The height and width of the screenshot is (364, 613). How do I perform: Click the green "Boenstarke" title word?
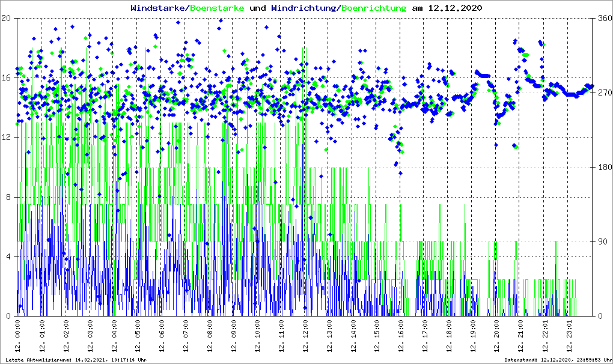pos(217,8)
